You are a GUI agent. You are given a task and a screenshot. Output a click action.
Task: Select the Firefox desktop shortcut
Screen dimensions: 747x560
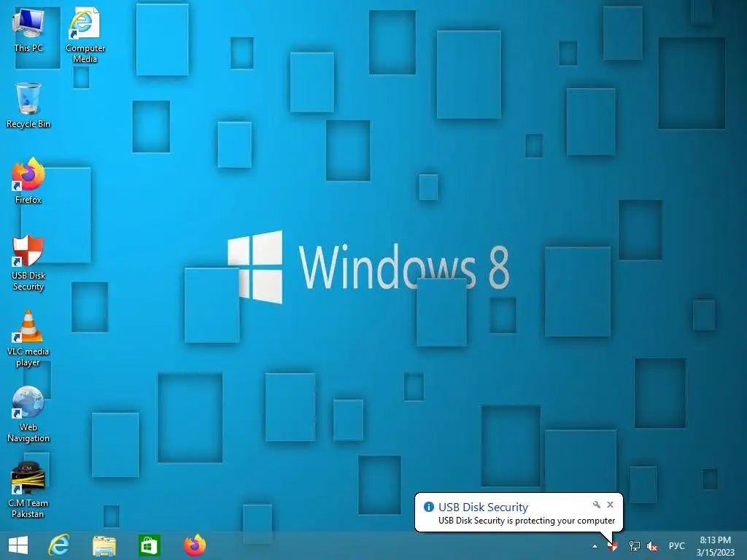click(x=28, y=181)
